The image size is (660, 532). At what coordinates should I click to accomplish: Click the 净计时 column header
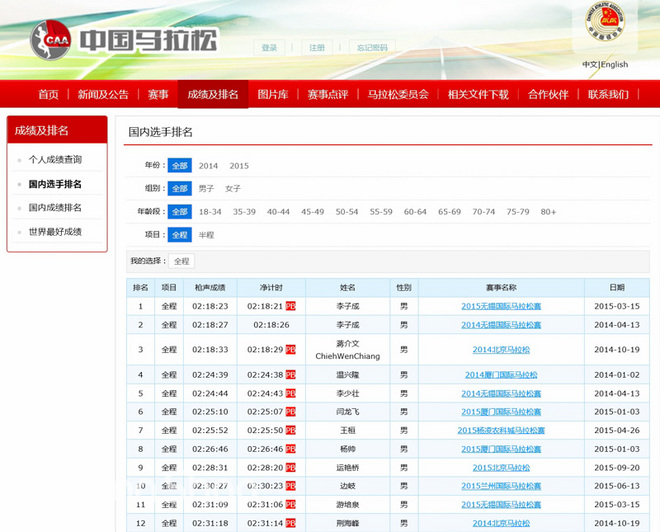coord(271,288)
